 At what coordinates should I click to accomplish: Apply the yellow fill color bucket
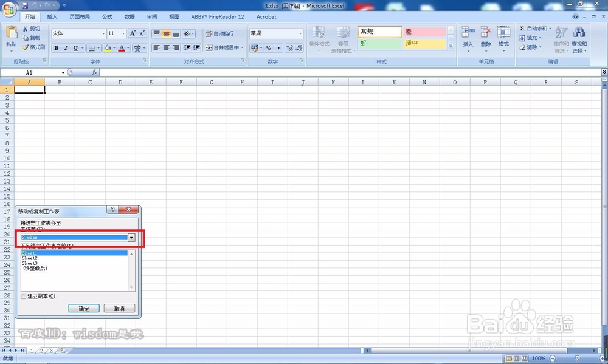[108, 48]
